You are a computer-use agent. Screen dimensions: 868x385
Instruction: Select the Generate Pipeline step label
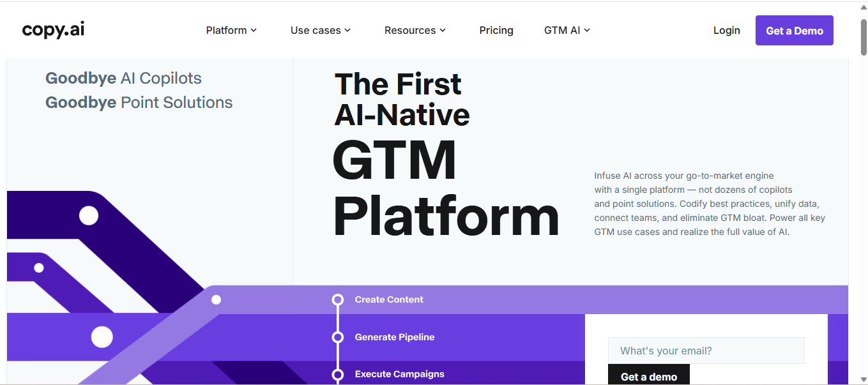click(395, 337)
